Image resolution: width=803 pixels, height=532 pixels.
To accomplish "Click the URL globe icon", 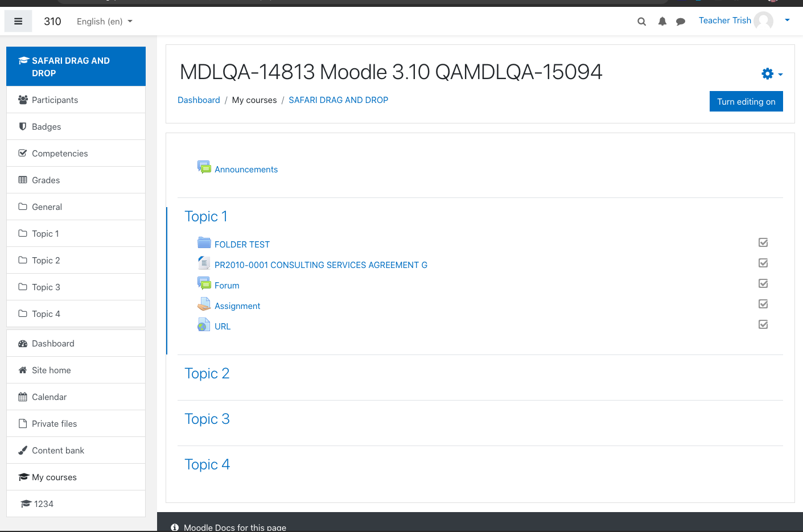I will (204, 324).
